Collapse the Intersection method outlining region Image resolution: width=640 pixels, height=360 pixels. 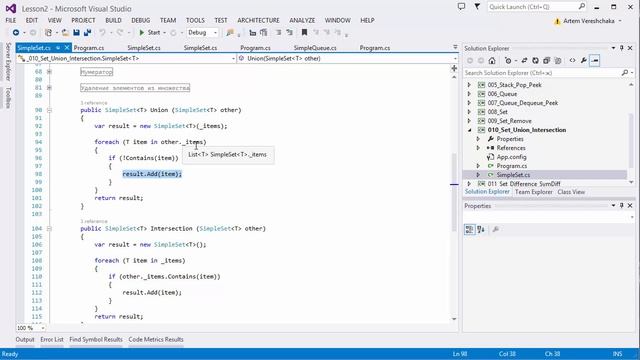click(49, 229)
